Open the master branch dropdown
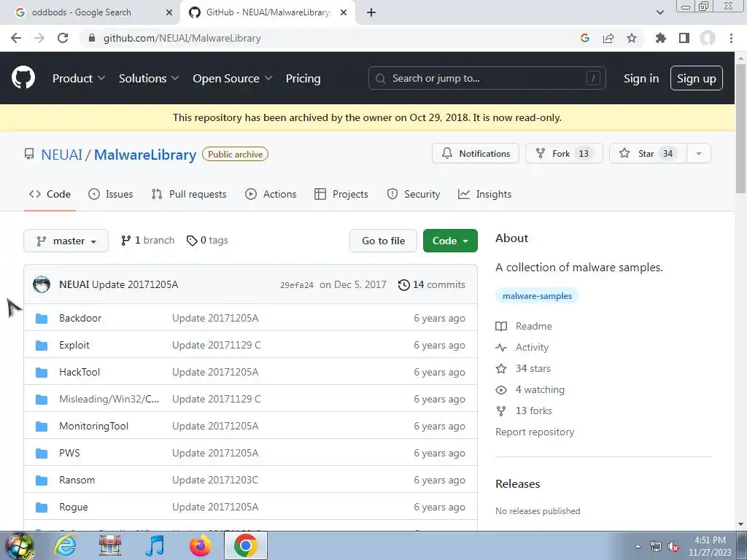Image resolution: width=747 pixels, height=560 pixels. (66, 241)
